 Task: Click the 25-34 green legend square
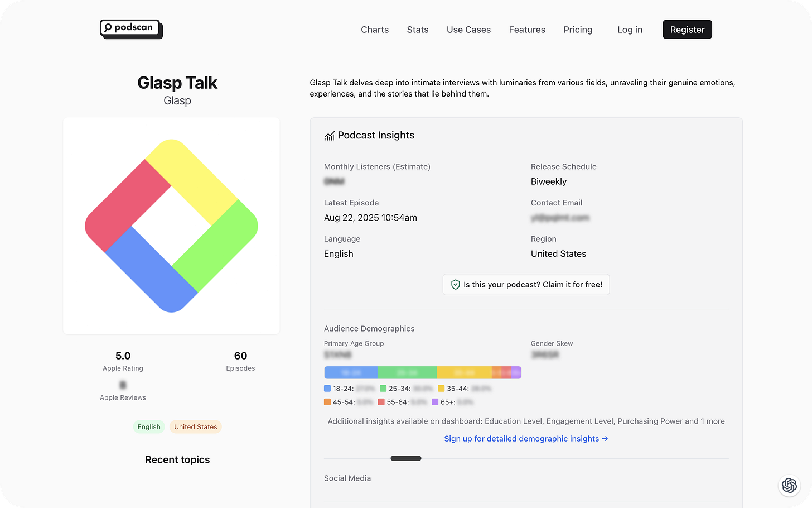[383, 389]
